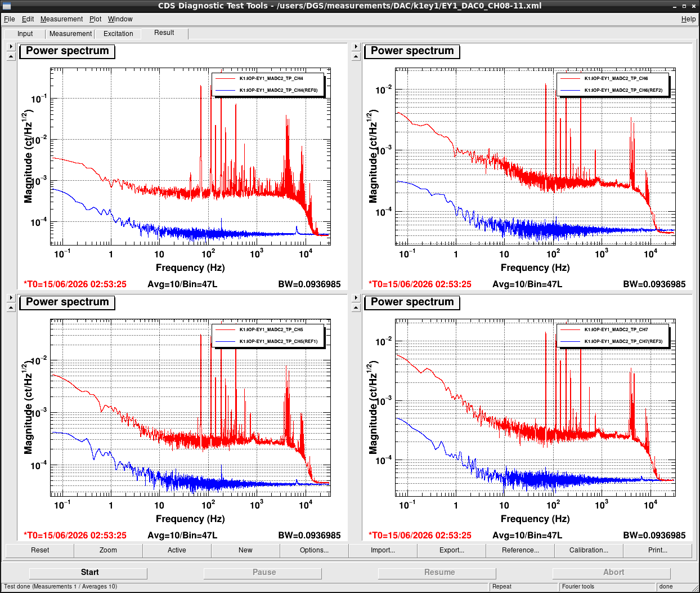700x593 pixels.
Task: Click up-arrow button beside the CH5 spectrum plot
Action: point(11,307)
